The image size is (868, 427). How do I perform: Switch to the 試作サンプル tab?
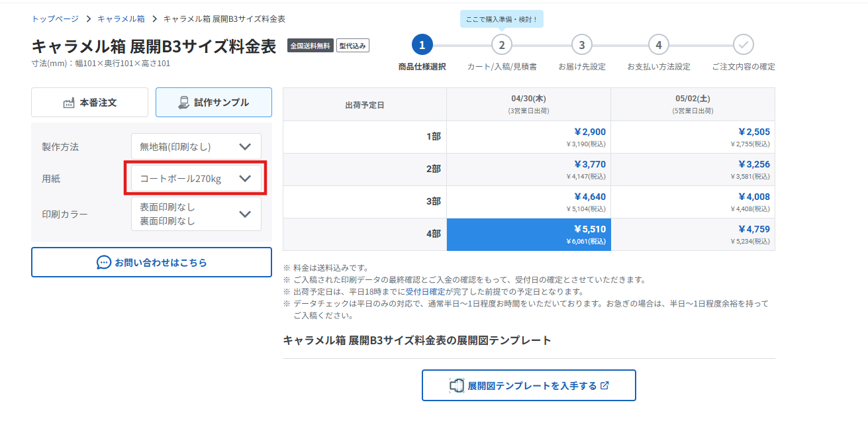point(214,103)
